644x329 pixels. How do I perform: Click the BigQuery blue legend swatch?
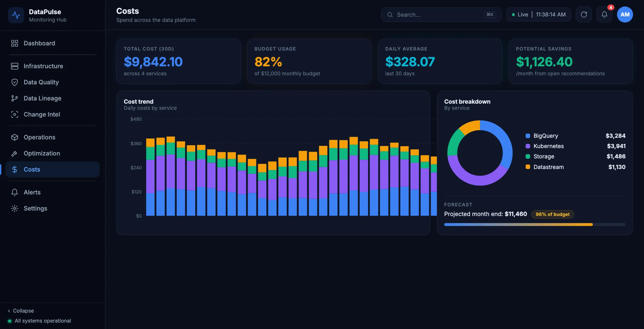coord(528,136)
